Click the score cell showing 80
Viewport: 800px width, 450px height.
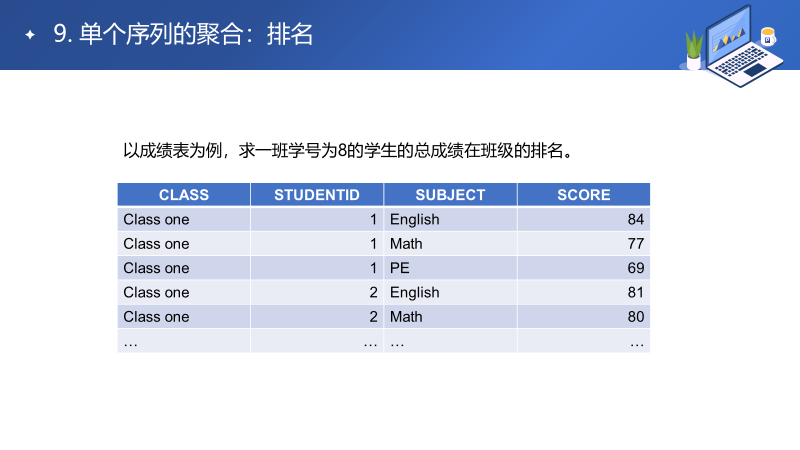click(x=584, y=317)
